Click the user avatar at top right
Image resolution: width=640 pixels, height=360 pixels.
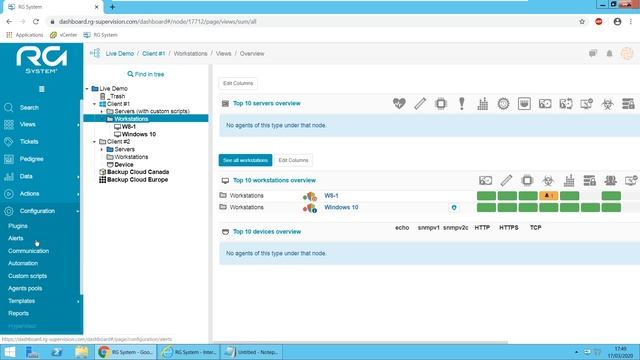[x=627, y=53]
